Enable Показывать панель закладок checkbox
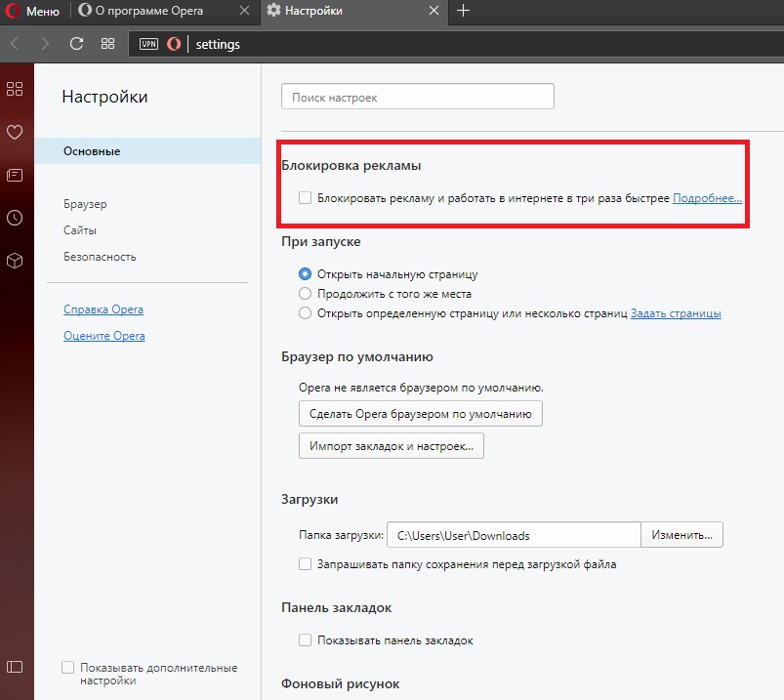 305,640
